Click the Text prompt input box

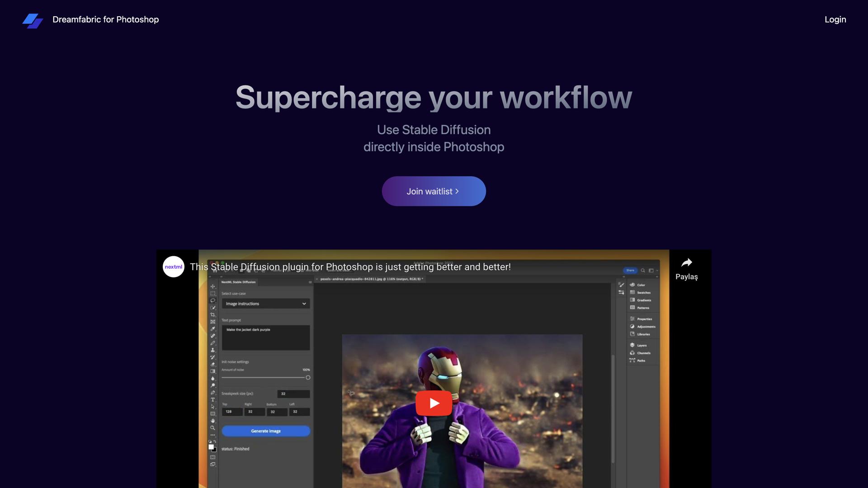(266, 338)
